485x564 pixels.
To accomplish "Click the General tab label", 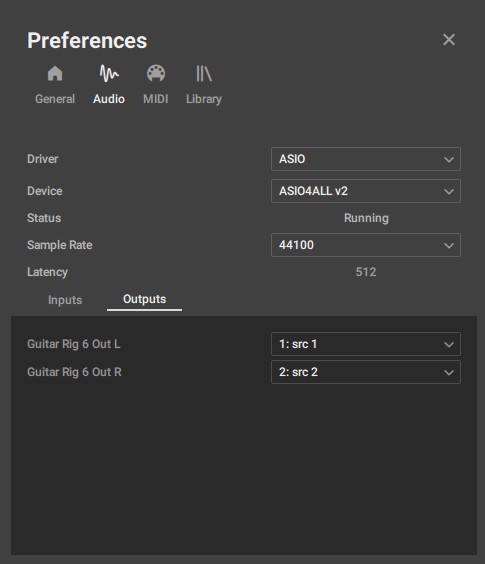I will [x=55, y=99].
